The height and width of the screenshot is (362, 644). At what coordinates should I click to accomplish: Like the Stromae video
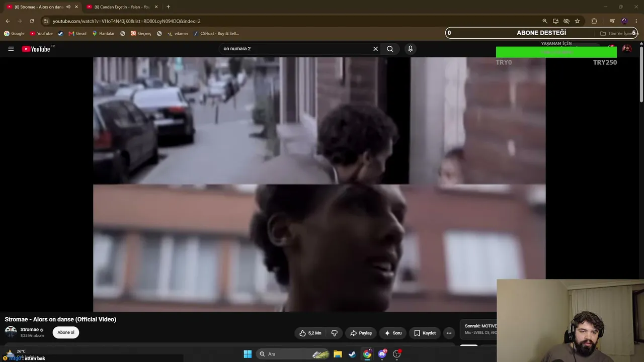pyautogui.click(x=310, y=333)
